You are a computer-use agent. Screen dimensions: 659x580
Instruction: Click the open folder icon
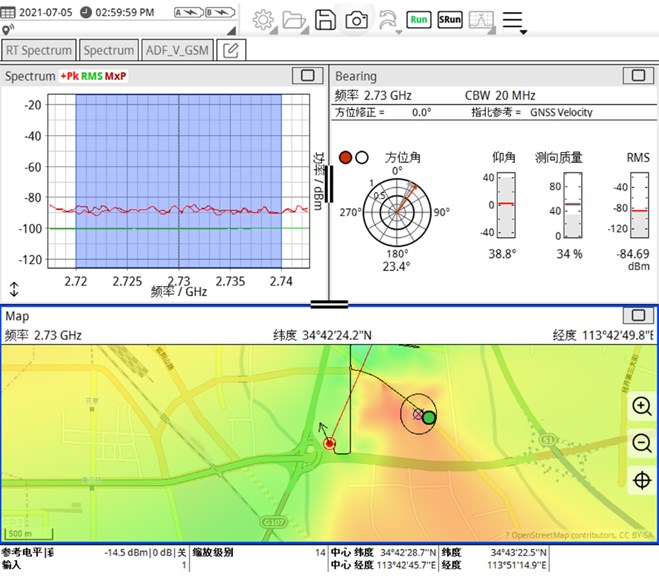[294, 20]
